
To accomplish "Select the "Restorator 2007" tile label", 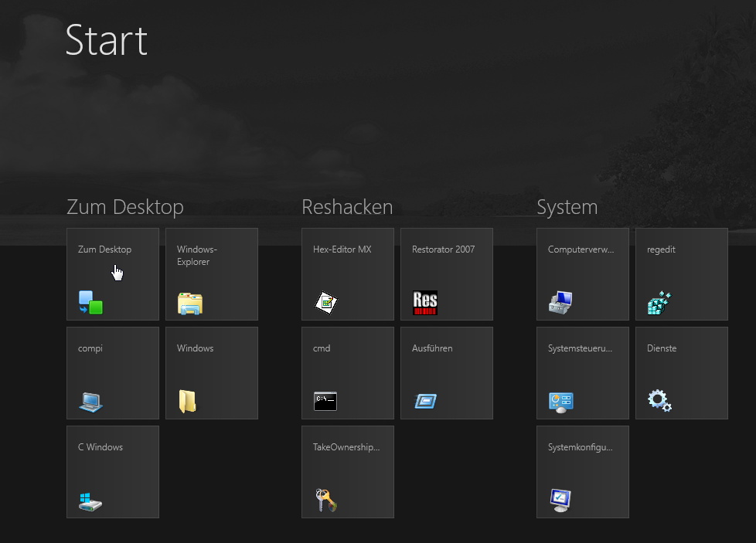I will 443,249.
